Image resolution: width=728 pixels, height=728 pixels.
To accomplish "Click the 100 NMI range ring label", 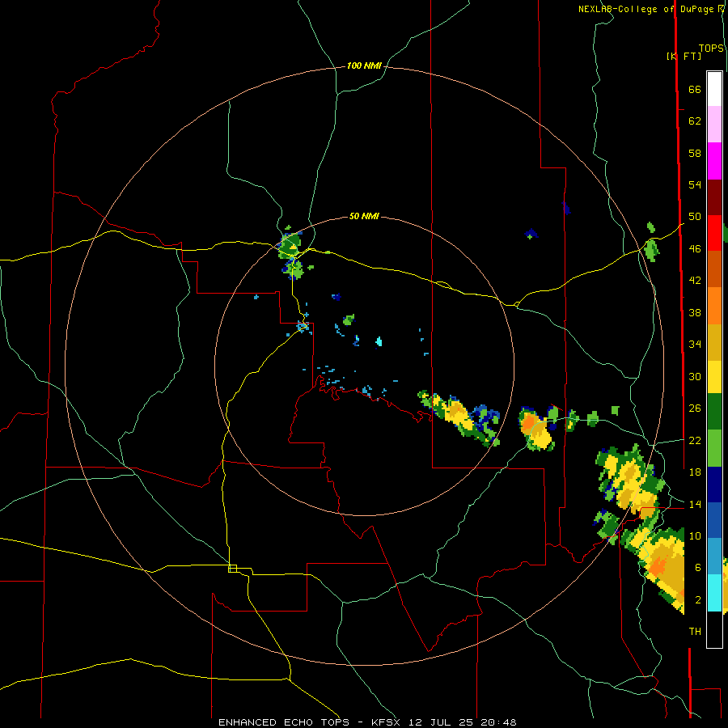I will click(x=364, y=66).
